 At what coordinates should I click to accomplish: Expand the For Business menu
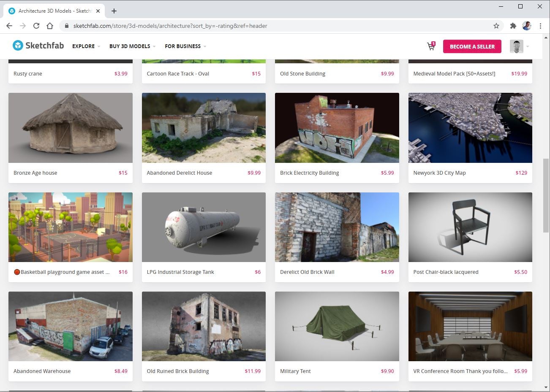coord(185,46)
